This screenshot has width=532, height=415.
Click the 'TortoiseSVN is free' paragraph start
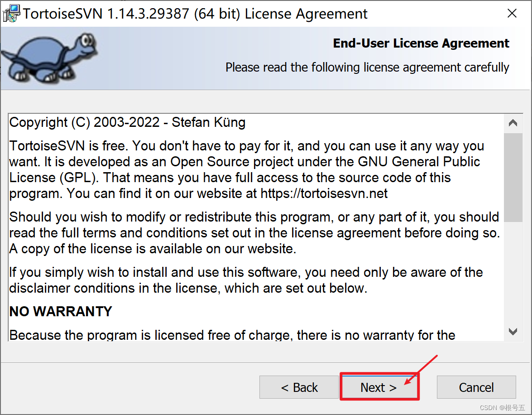click(247, 146)
